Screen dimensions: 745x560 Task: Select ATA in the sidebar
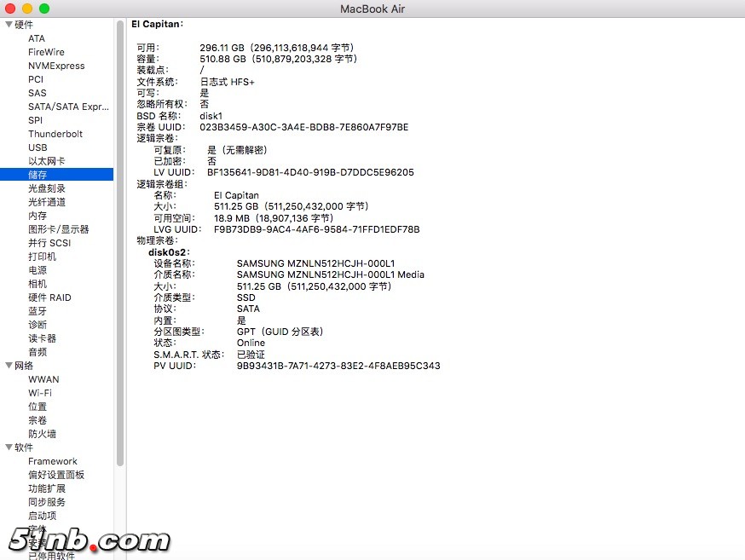[x=37, y=38]
